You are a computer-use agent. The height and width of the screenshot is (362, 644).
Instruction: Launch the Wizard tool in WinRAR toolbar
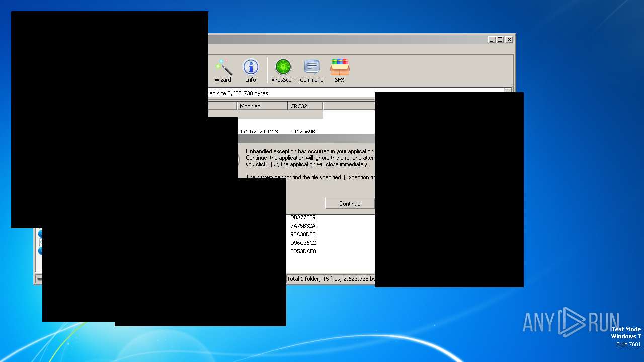pyautogui.click(x=223, y=71)
